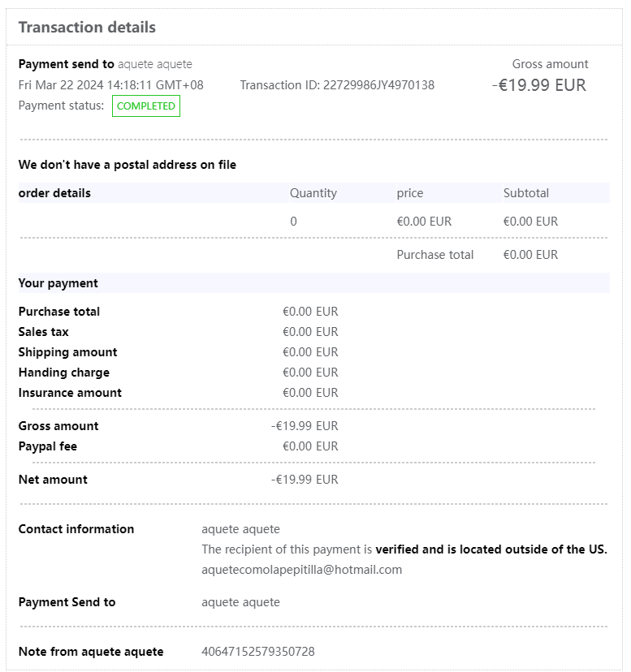This screenshot has width=631, height=672.
Task: Click name next to bottom Payment Send to
Action: [x=240, y=602]
